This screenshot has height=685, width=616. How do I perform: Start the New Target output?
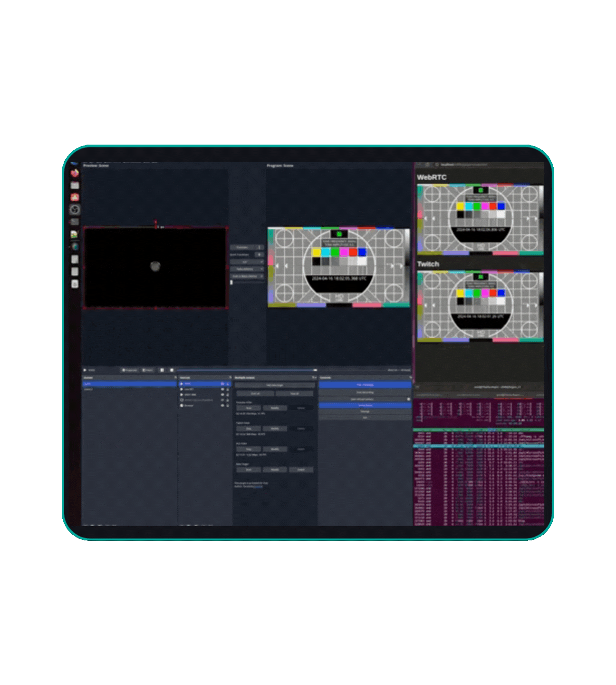pos(249,469)
